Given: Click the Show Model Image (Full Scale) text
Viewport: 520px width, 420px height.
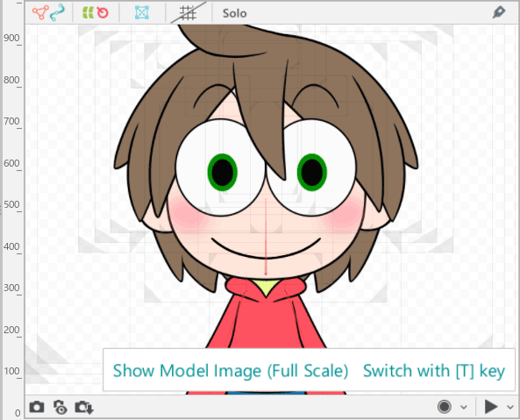Looking at the screenshot, I should [231, 371].
